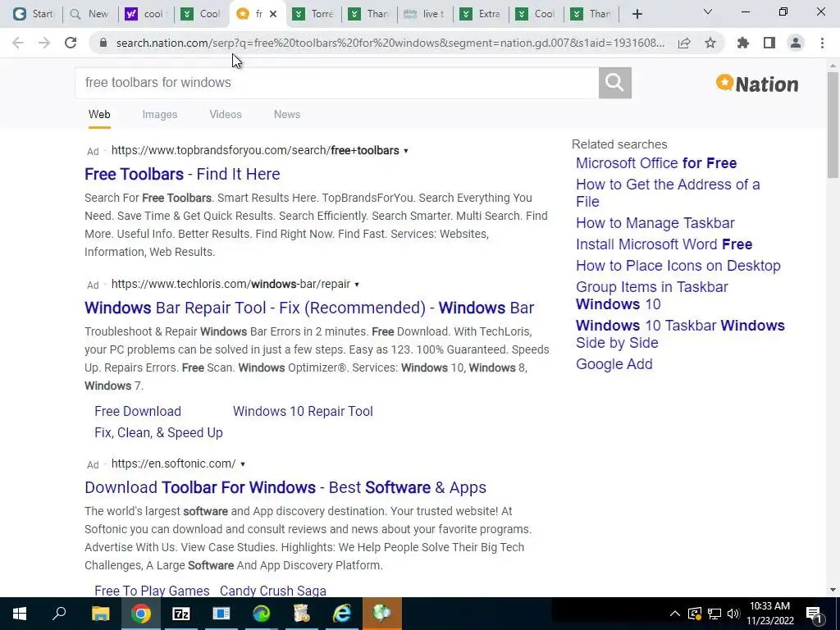
Task: Switch to the Images tab
Action: tap(160, 115)
